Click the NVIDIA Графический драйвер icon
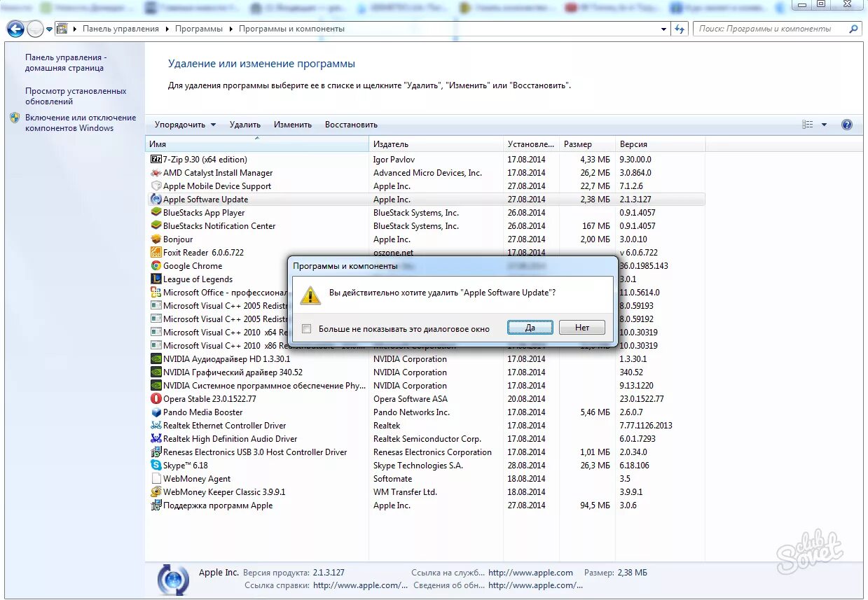868x600 pixels. tap(156, 372)
